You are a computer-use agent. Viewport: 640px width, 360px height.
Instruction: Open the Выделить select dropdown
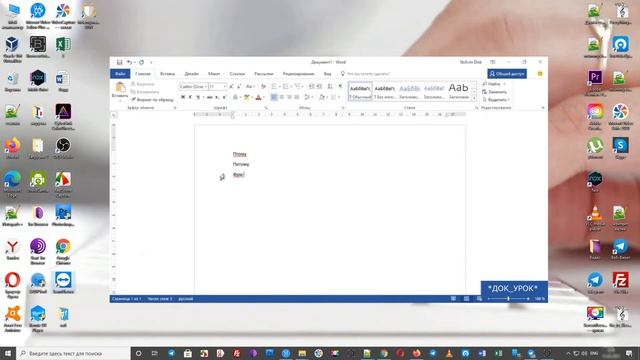pyautogui.click(x=496, y=100)
